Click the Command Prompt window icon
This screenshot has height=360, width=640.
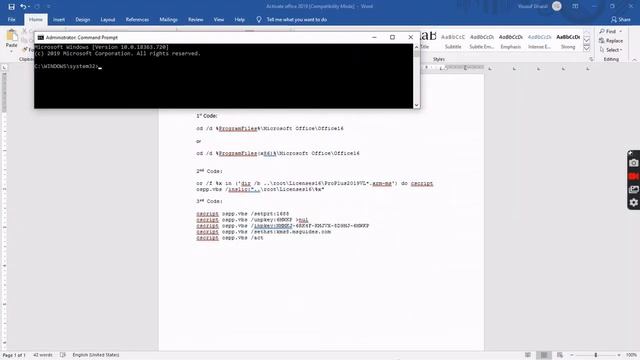coord(40,38)
